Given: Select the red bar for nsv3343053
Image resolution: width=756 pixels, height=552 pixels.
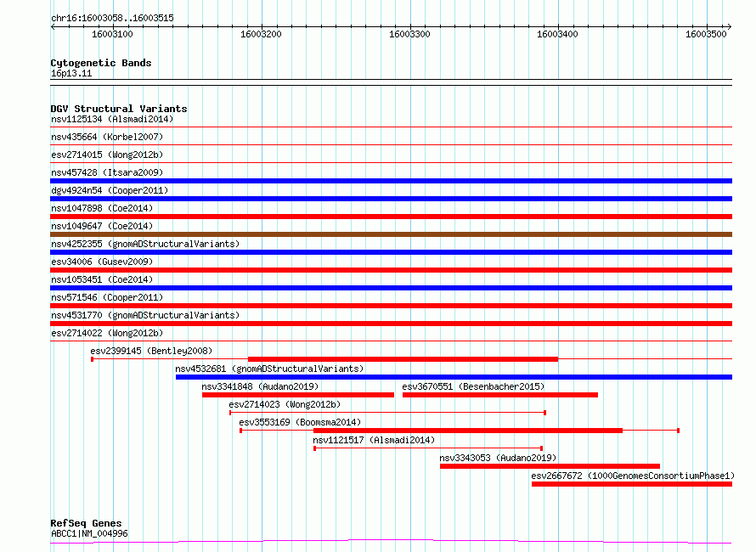Looking at the screenshot, I should pos(550,466).
